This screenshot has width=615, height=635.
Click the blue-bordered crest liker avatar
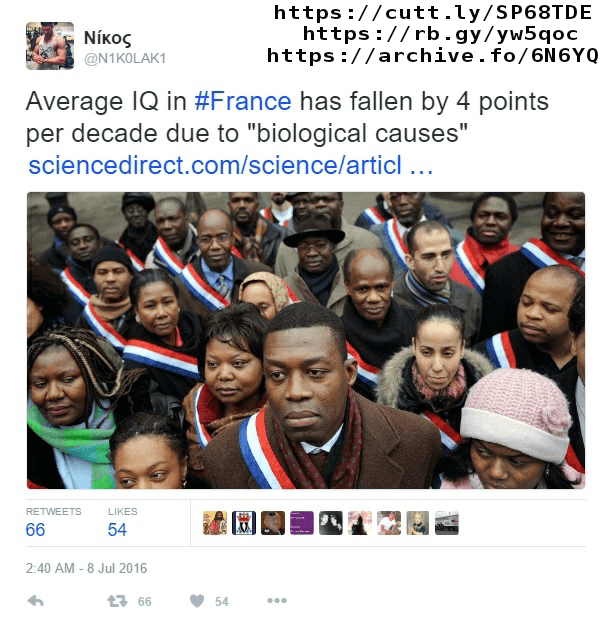coord(244,523)
